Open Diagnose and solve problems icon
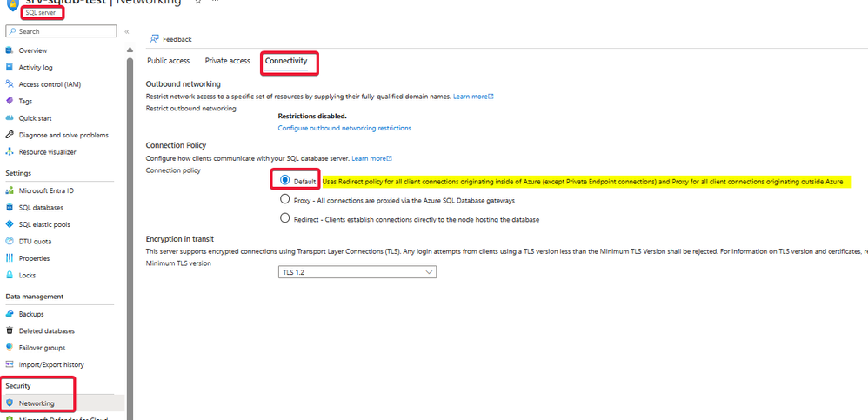The width and height of the screenshot is (868, 420). pos(9,135)
